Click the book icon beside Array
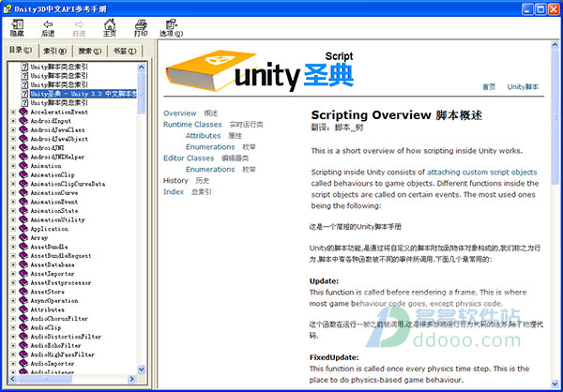 23,237
